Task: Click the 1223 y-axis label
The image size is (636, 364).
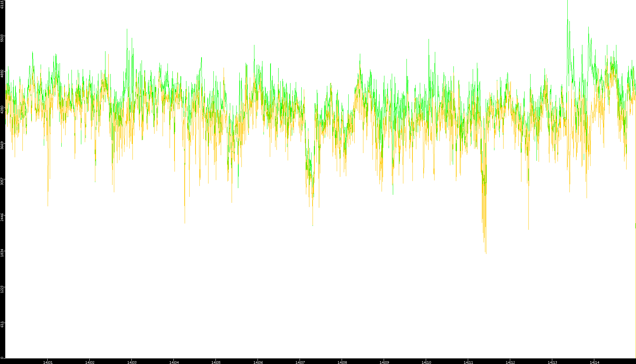Action: [x=2, y=289]
